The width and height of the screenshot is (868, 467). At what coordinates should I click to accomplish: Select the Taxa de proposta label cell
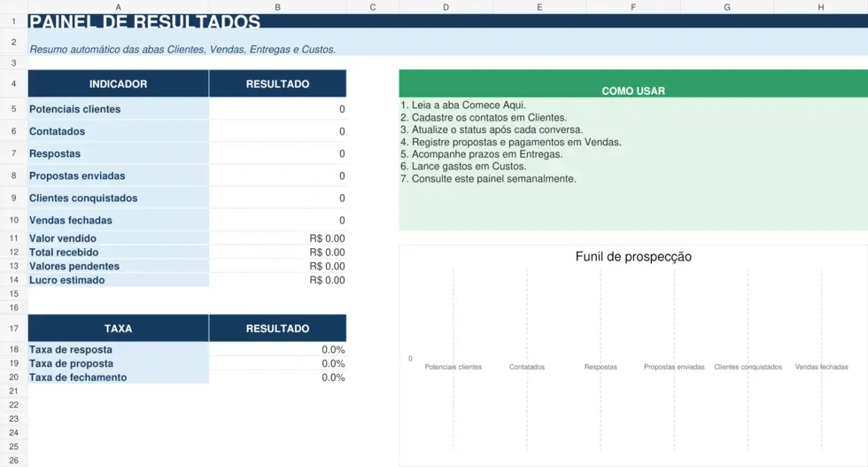pos(119,363)
